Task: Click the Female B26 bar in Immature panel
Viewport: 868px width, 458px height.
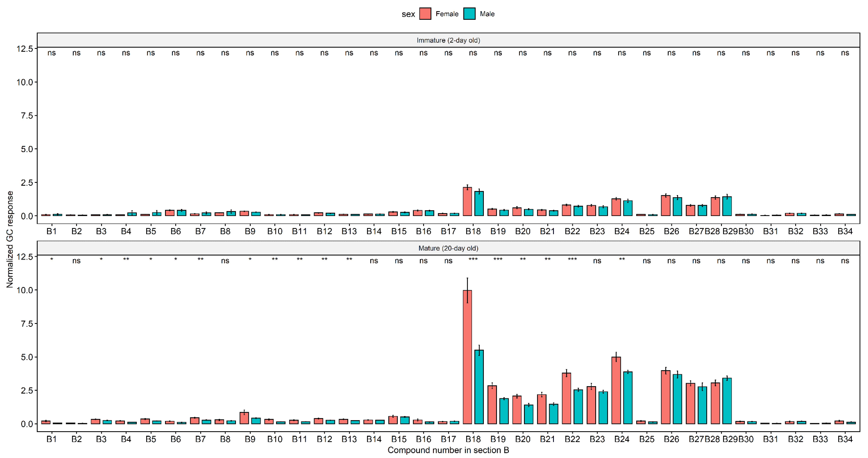Action: pyautogui.click(x=665, y=205)
